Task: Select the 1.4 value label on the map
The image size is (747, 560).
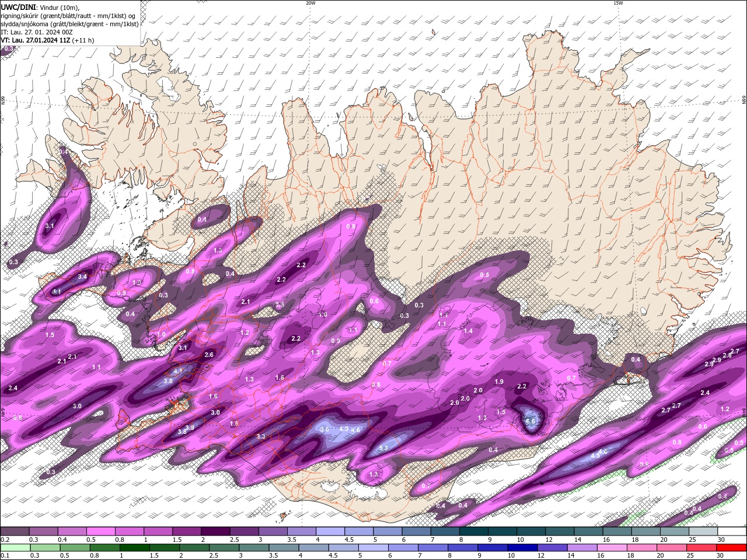Action: coord(468,331)
